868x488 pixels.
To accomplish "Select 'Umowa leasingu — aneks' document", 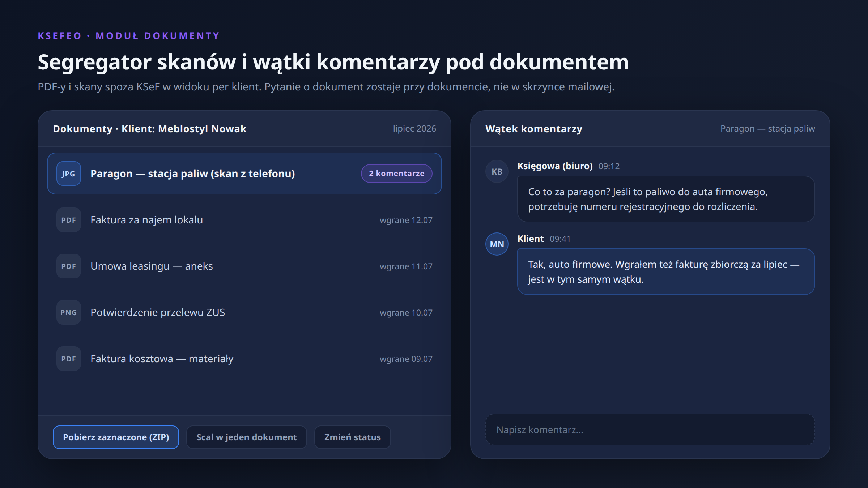I will [x=244, y=266].
